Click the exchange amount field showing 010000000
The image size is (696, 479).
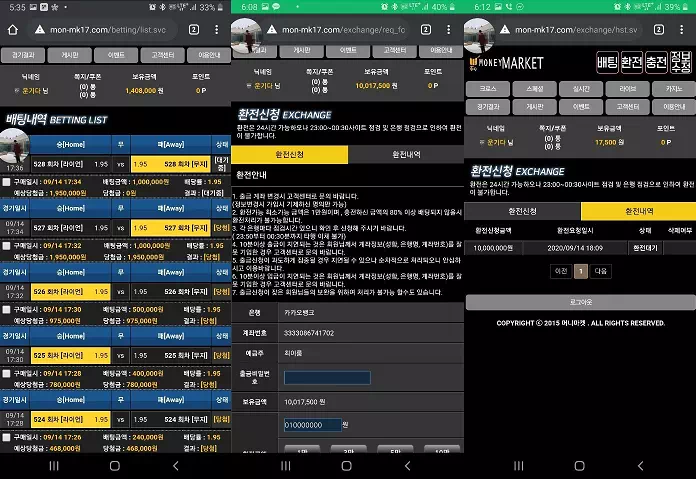click(312, 425)
